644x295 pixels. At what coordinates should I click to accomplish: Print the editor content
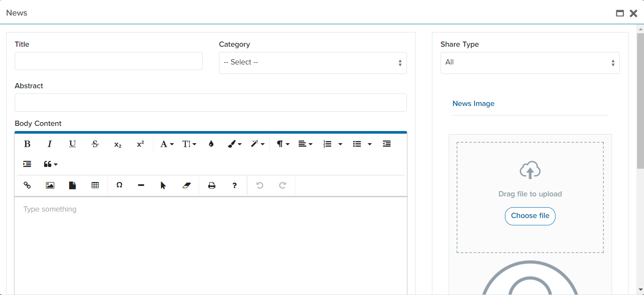(x=212, y=185)
